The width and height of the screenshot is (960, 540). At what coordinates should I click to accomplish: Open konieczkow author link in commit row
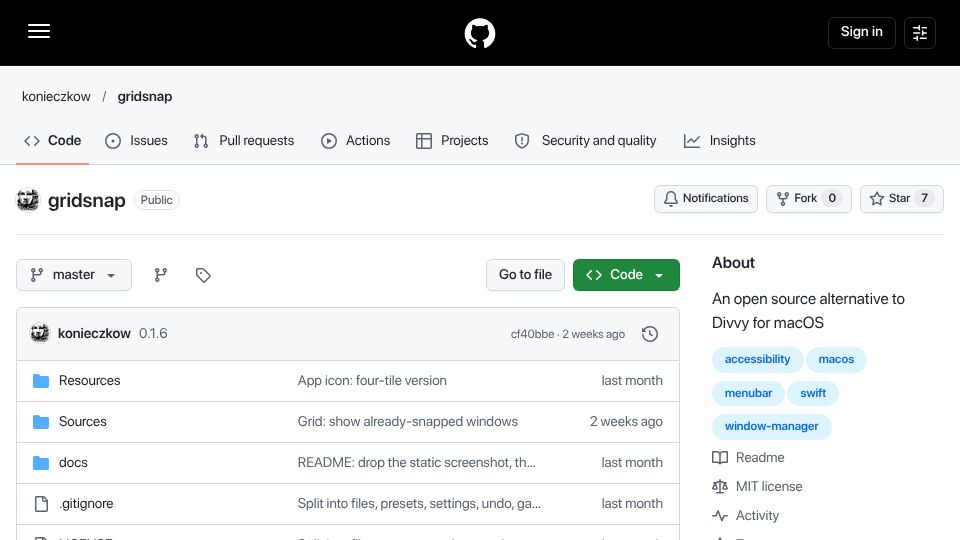pos(94,334)
